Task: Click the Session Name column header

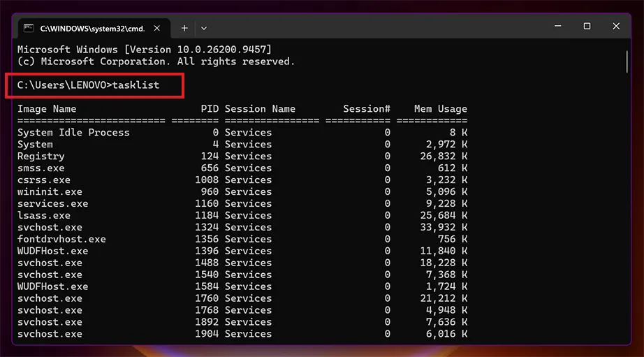Action: [260, 109]
